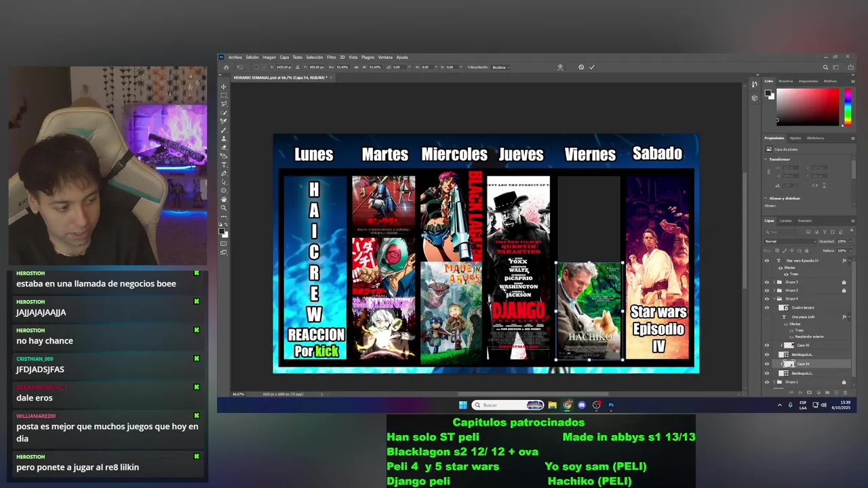This screenshot has width=868, height=488.
Task: Expand the Grupo 1 folder
Action: [x=774, y=382]
